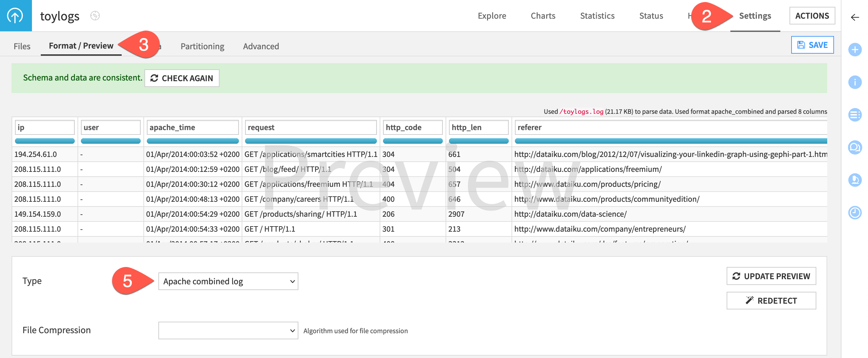Click the small watch icon next to toylogs title

point(94,16)
